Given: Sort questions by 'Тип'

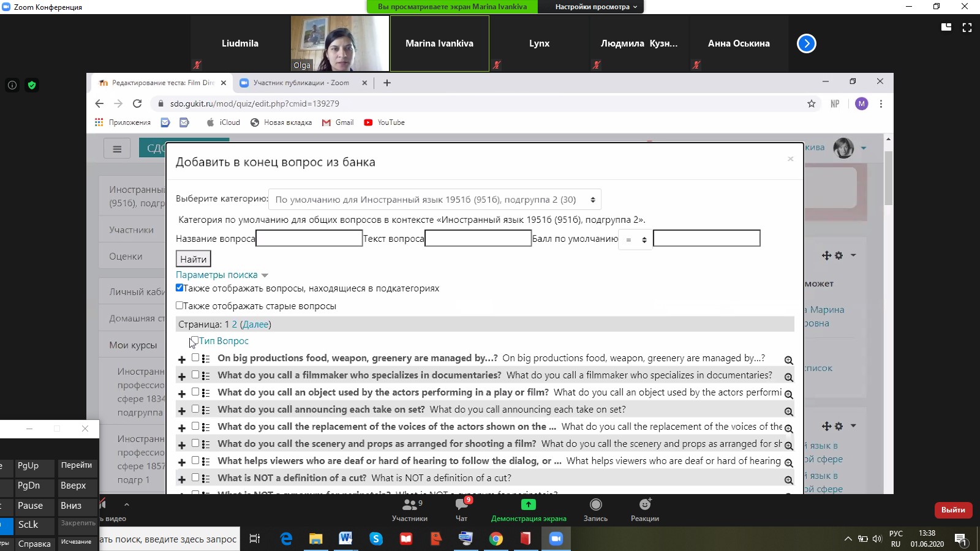Looking at the screenshot, I should click(206, 341).
